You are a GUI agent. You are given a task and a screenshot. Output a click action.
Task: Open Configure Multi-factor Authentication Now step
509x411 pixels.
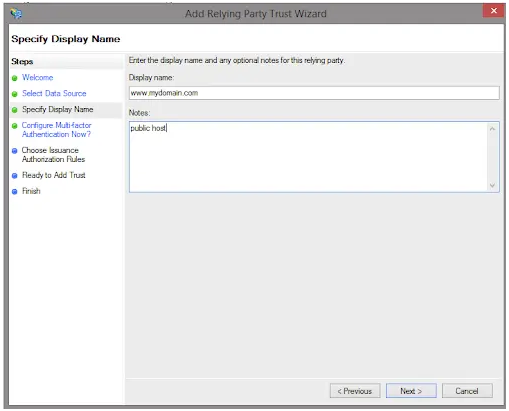(56, 130)
